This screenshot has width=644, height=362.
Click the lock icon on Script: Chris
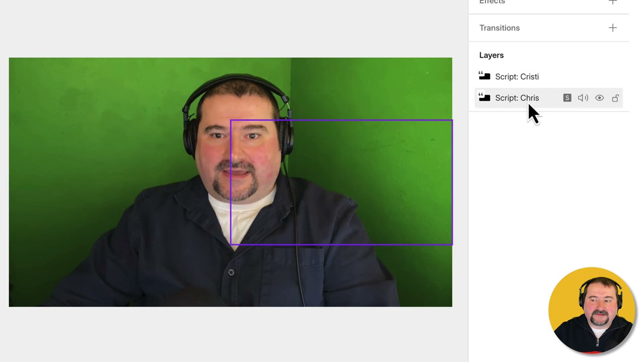(615, 98)
